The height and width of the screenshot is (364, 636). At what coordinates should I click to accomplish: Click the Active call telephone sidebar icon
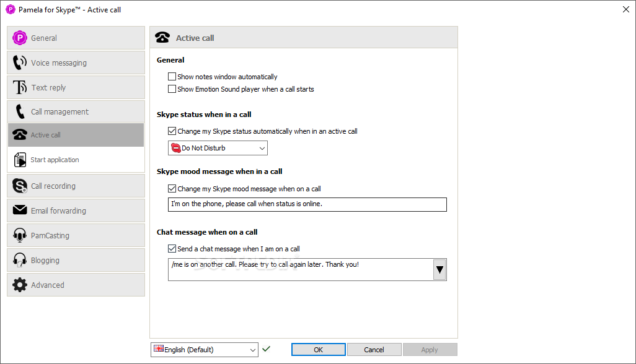coord(19,135)
